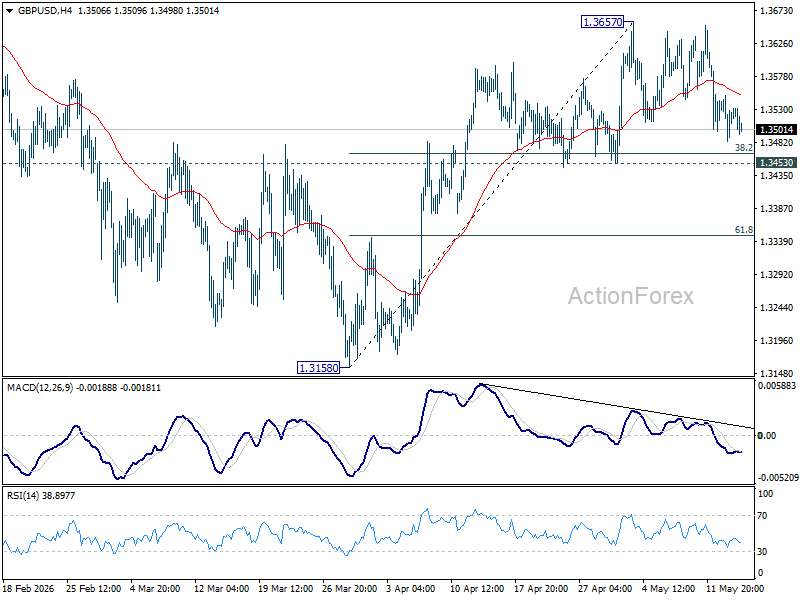Click the MACD(12,26,9) indicator label
The image size is (800, 600).
point(41,388)
